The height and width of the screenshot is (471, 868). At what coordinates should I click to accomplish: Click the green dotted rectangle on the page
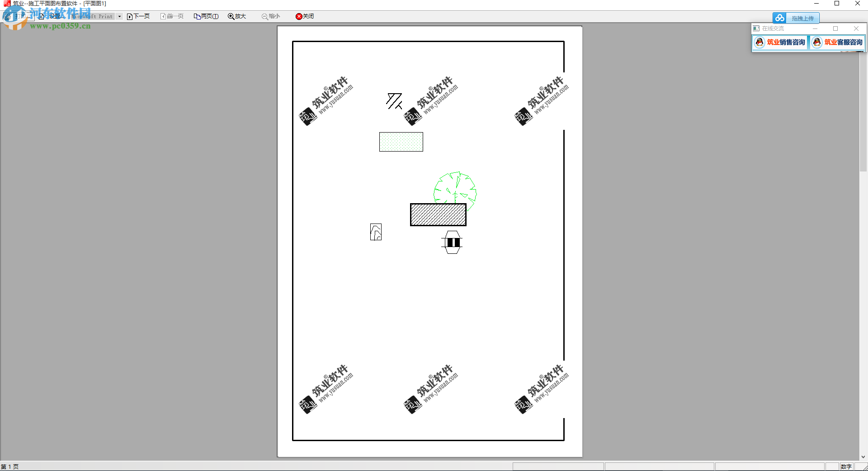click(401, 142)
